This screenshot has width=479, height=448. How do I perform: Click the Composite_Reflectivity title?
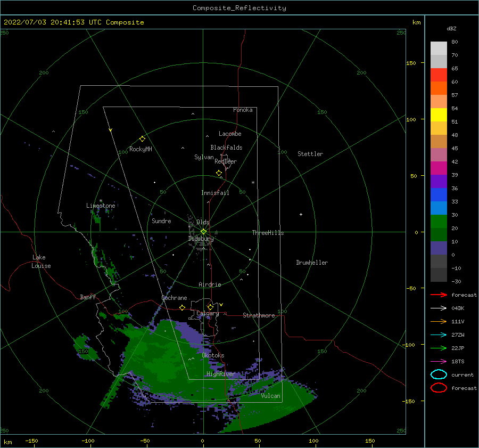click(240, 8)
